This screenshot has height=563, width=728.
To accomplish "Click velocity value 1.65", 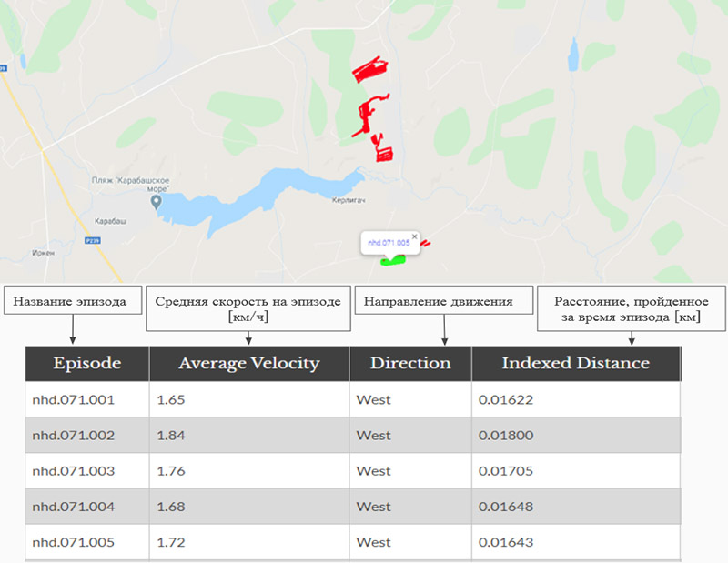I will coord(171,399).
